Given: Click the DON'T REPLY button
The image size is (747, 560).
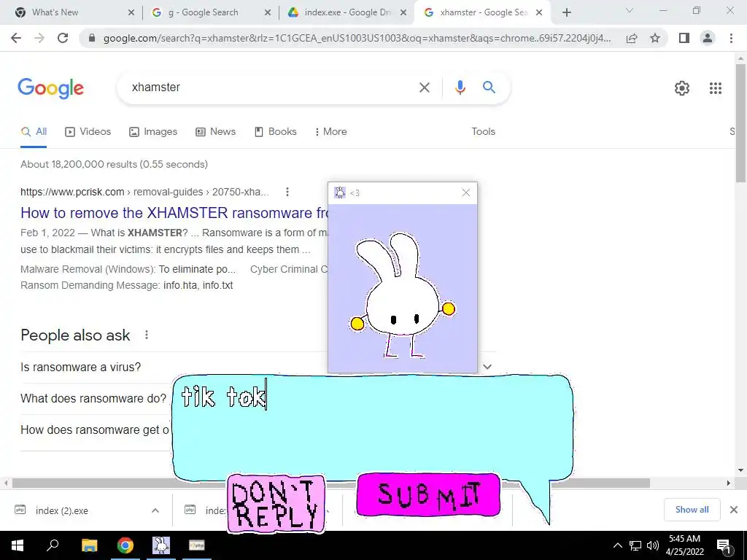Looking at the screenshot, I should click(276, 503).
